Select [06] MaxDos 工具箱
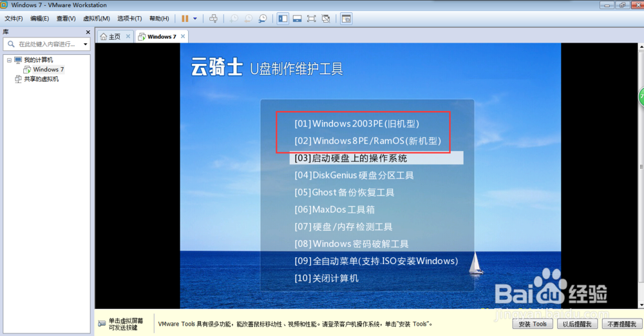This screenshot has height=336, width=644. (334, 210)
